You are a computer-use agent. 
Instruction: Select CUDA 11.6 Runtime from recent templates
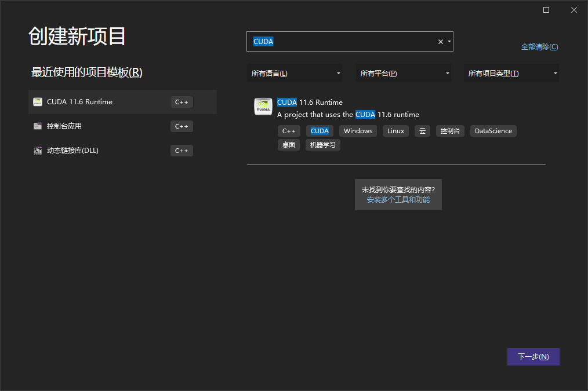[80, 102]
